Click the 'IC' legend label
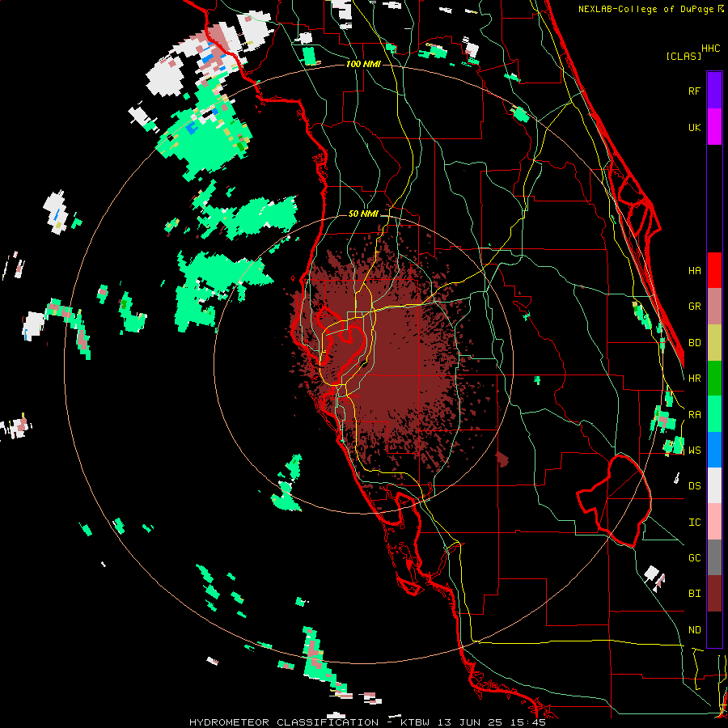 (694, 522)
